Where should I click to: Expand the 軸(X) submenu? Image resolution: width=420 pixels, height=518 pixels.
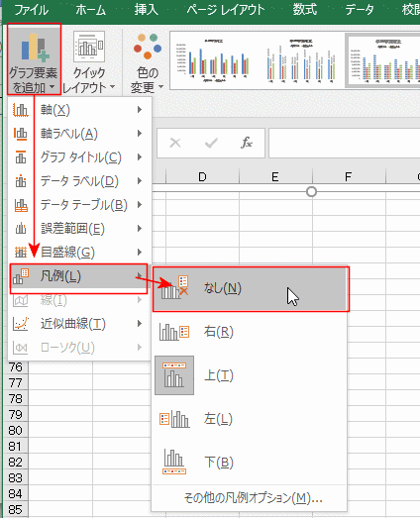coord(78,110)
